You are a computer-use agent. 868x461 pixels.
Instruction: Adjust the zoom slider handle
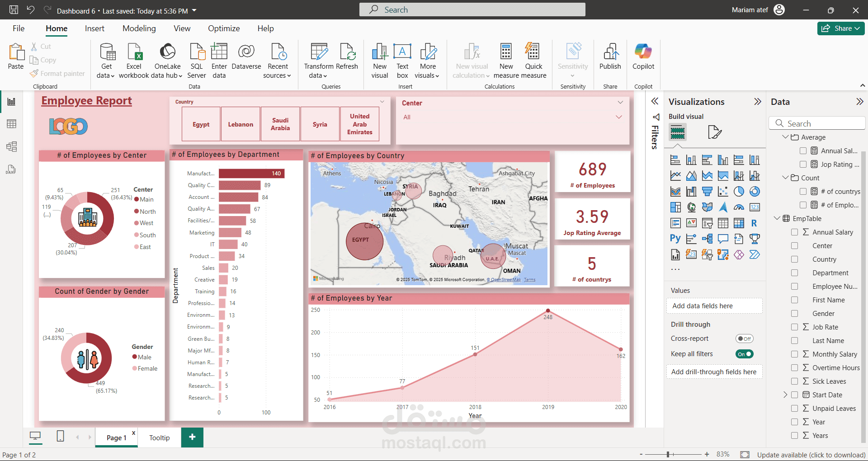(668, 454)
